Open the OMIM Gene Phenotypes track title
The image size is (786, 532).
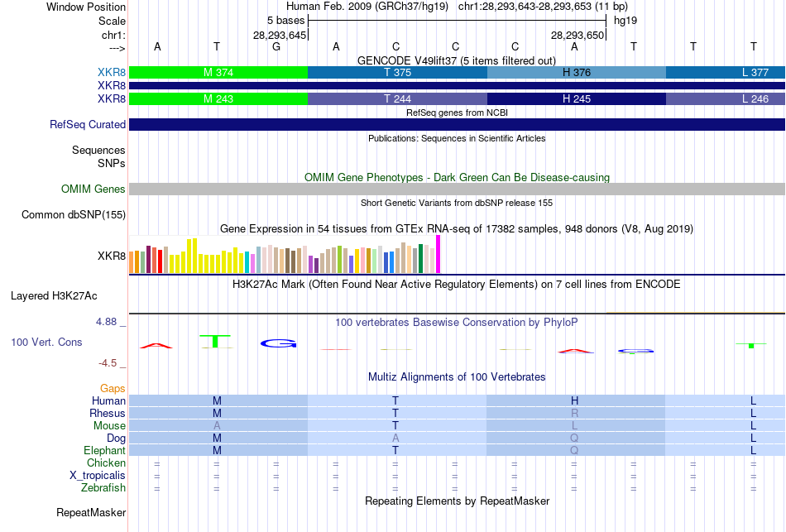457,178
